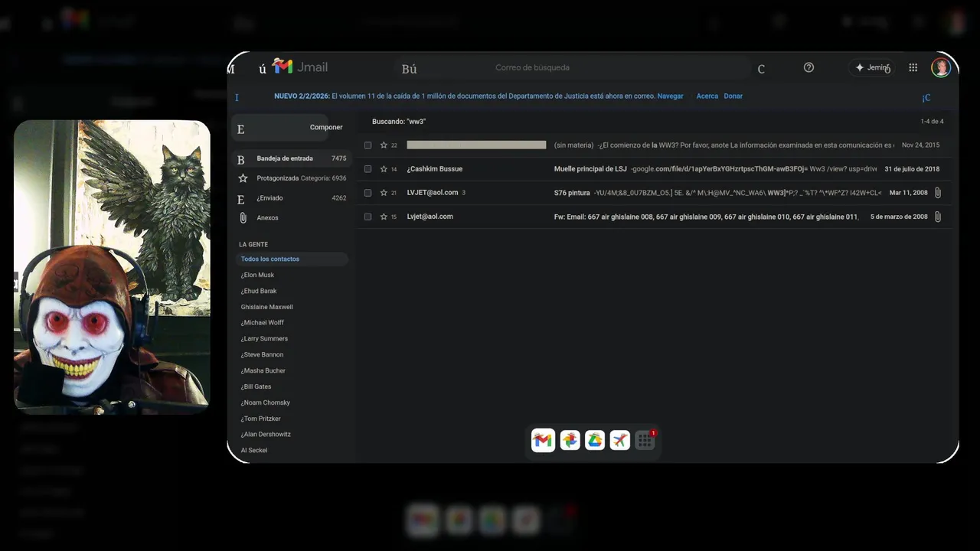Open contact Al Seckel
The width and height of the screenshot is (980, 551).
254,450
